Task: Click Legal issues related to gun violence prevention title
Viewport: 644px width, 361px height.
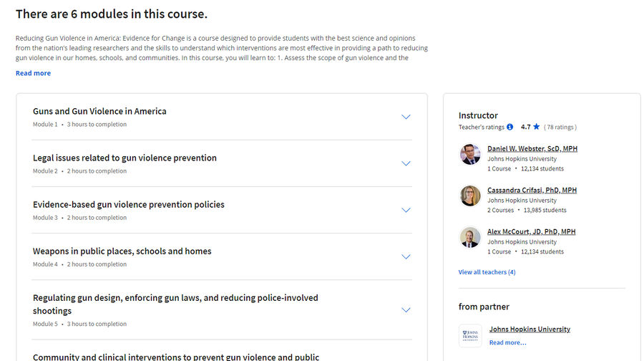Action: 125,158
